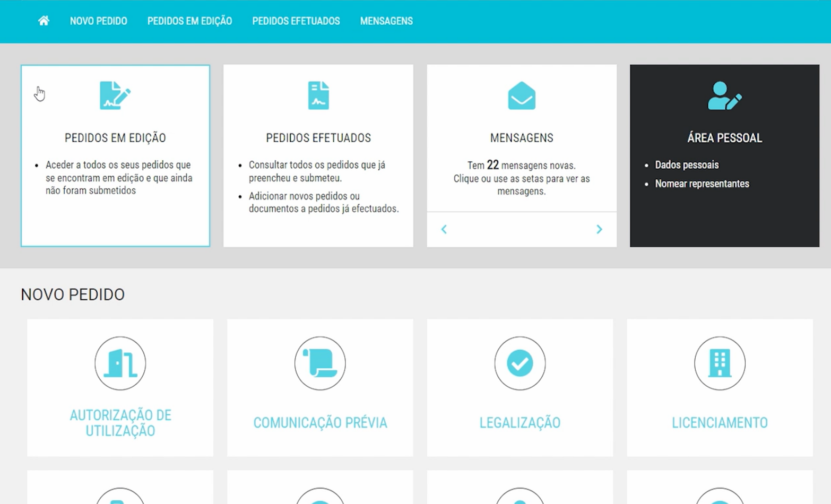Click the door icon for Autorização de Utilização
831x504 pixels.
(x=120, y=363)
